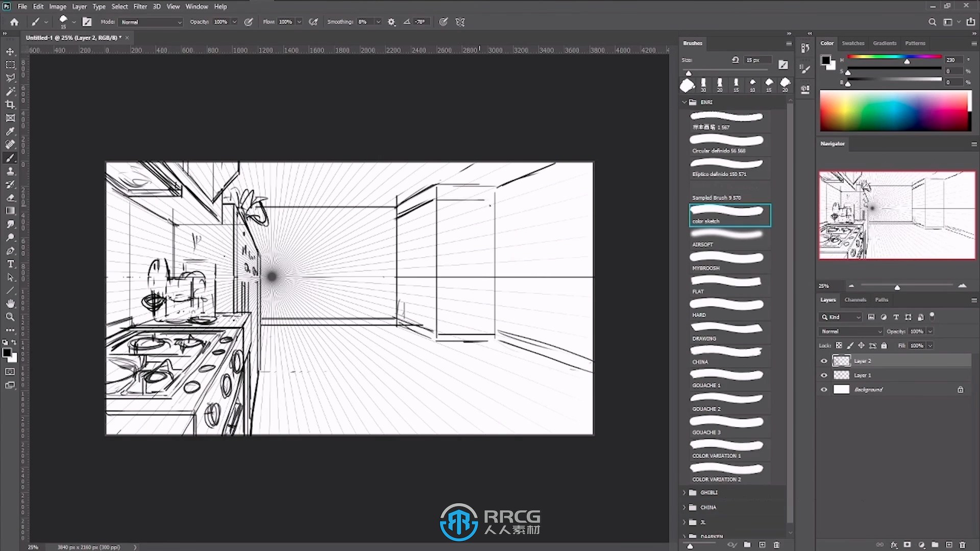Toggle the brush settings panel button

tap(87, 22)
